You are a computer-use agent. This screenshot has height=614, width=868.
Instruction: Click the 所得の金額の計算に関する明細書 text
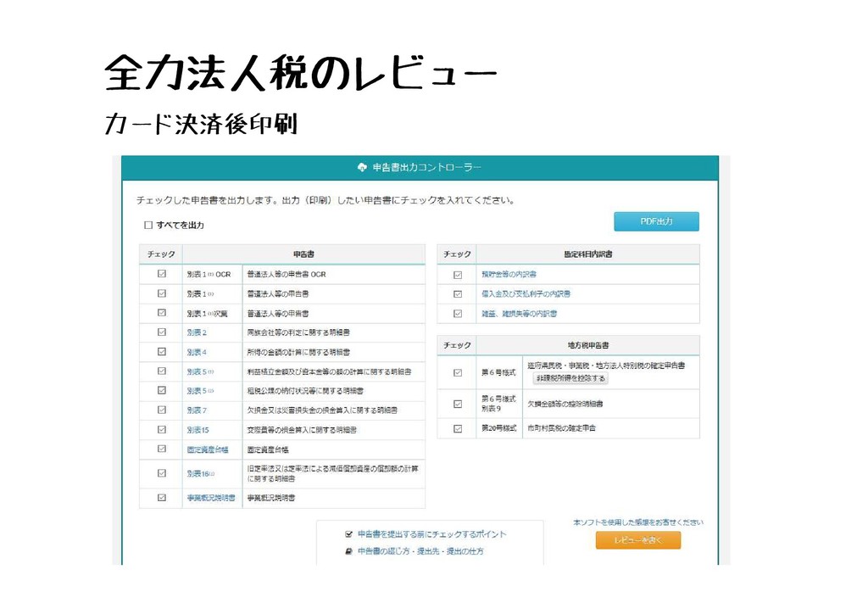tap(298, 352)
